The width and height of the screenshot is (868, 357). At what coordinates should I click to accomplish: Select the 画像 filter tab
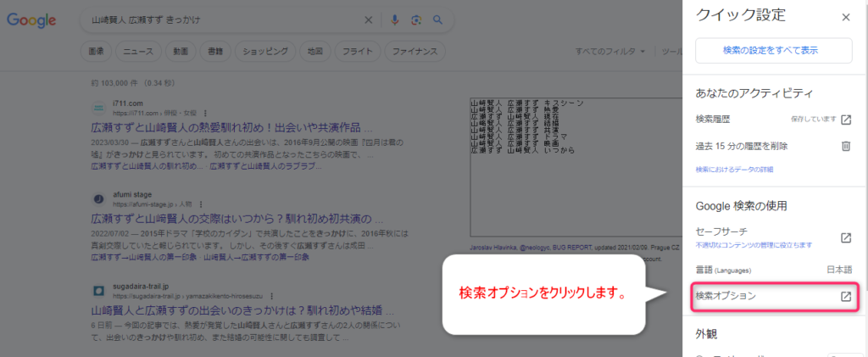[x=96, y=52]
